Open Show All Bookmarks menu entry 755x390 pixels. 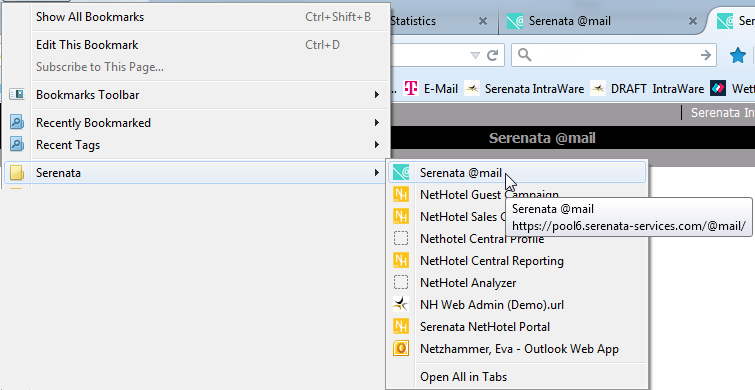(196, 17)
